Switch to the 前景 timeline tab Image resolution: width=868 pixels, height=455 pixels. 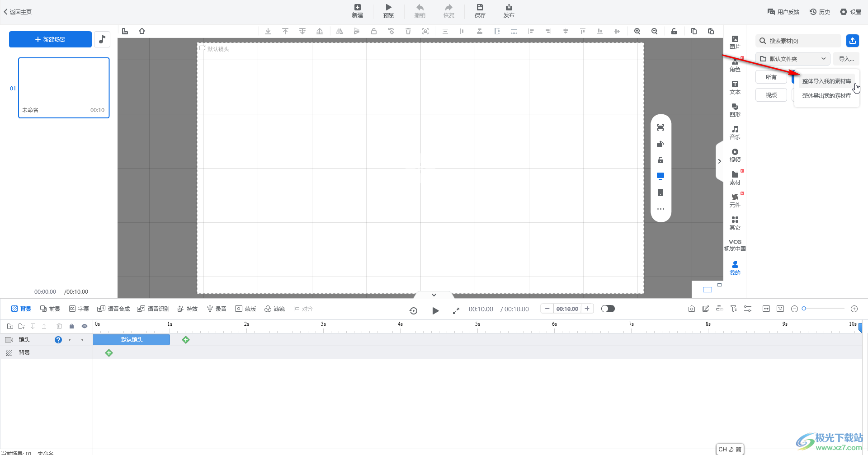[x=50, y=309]
